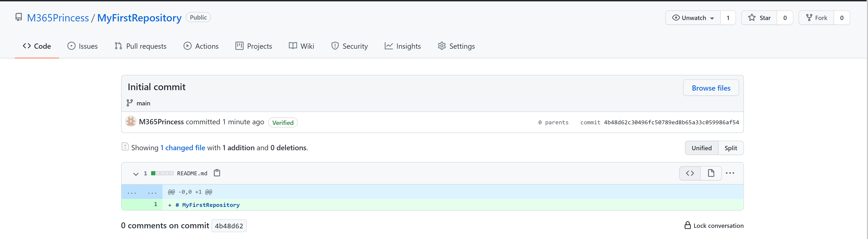Open the main branch link
868x239 pixels.
pos(143,103)
